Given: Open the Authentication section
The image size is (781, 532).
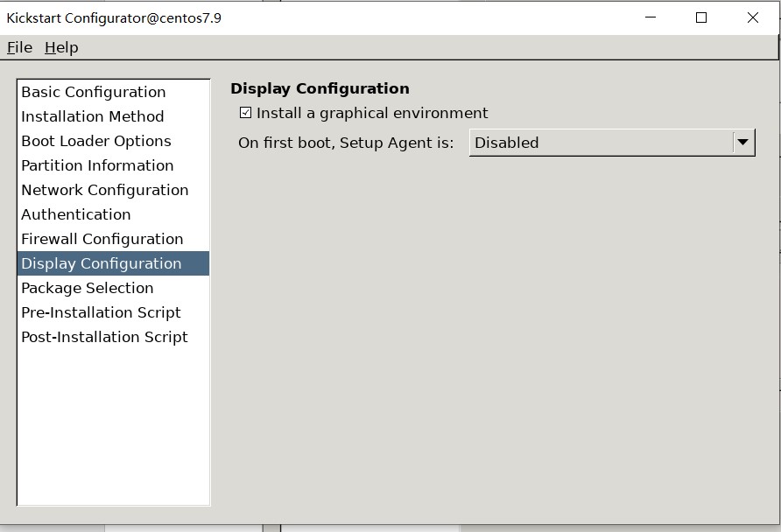Looking at the screenshot, I should coord(75,214).
